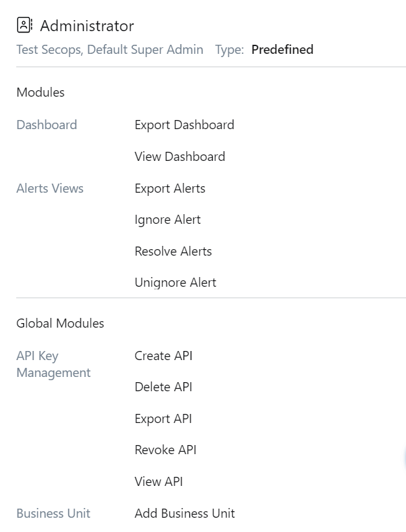Select the Add Business Unit permission
406x532 pixels.
click(184, 513)
